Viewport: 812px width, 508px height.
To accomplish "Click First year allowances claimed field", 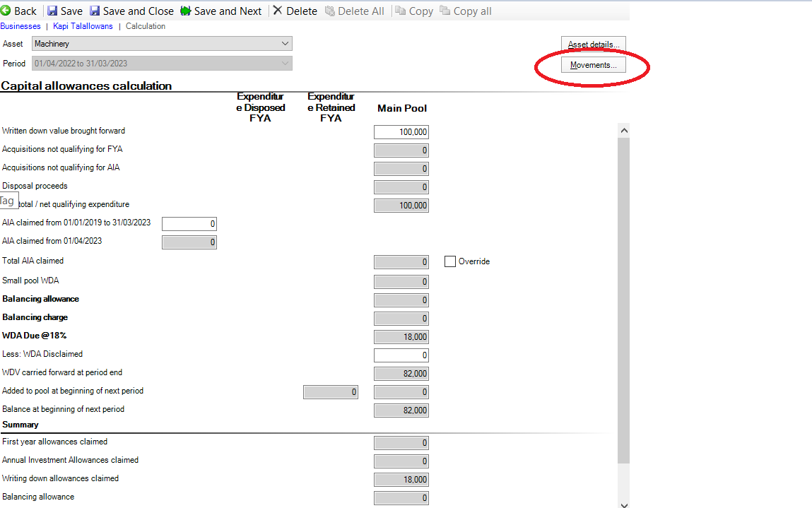I will click(401, 443).
